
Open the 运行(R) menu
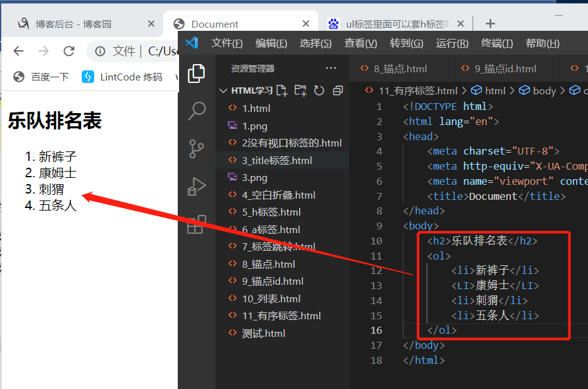452,43
